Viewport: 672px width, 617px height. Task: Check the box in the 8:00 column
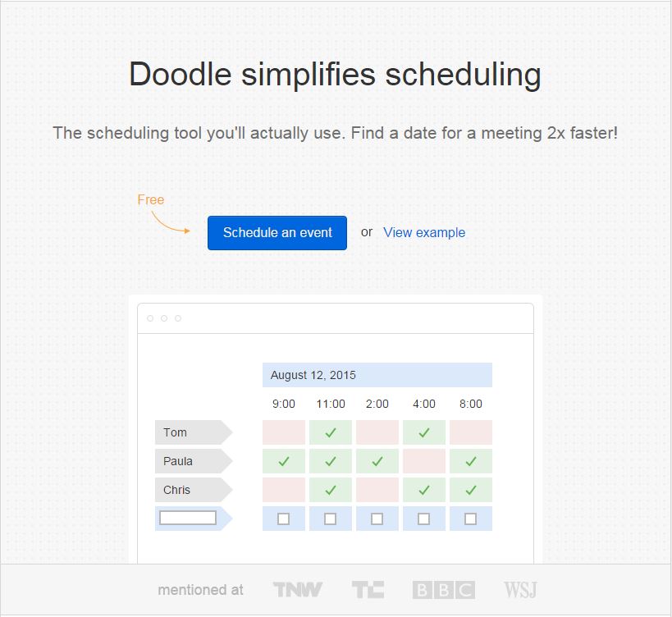471,519
